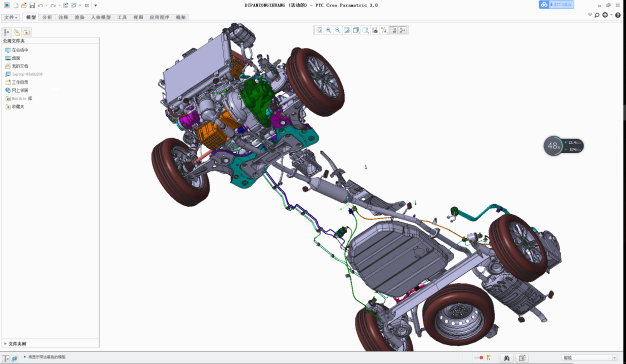Switch to the 渲染 (Render) ribbon tab
This screenshot has height=364, width=626.
[x=79, y=18]
